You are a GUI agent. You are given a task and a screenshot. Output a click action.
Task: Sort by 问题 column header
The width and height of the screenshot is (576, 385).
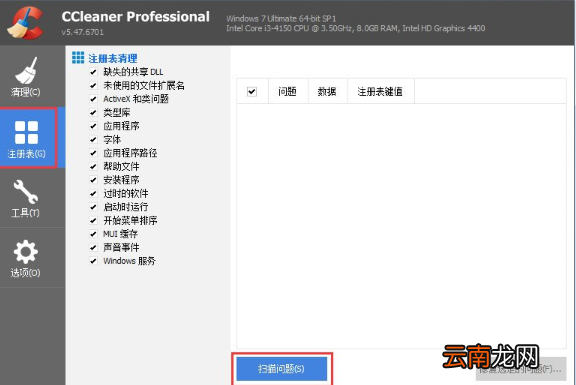point(288,91)
